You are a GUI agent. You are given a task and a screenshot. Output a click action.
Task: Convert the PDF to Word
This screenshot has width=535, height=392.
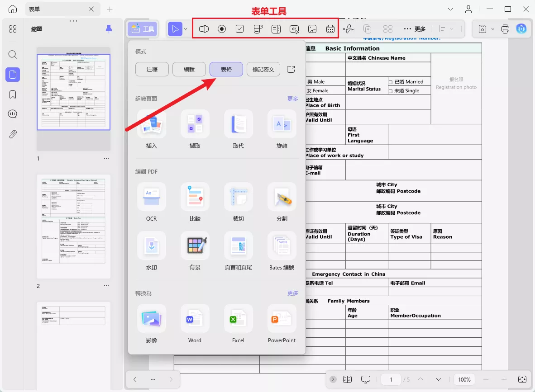(195, 324)
